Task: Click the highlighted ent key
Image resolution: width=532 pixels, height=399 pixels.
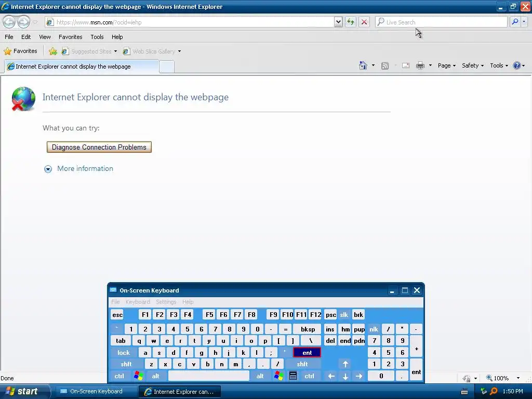Action: tap(307, 353)
